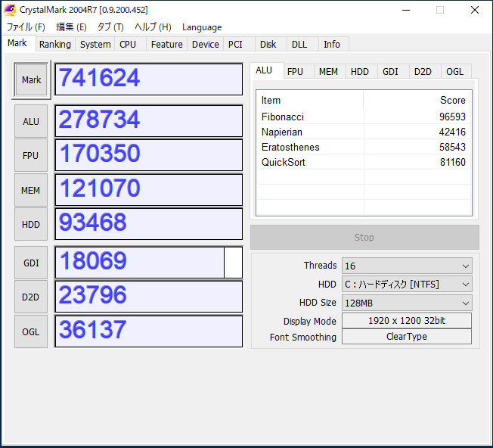This screenshot has height=448, width=493.
Task: Run the HDD benchmark button
Action: pos(31,224)
